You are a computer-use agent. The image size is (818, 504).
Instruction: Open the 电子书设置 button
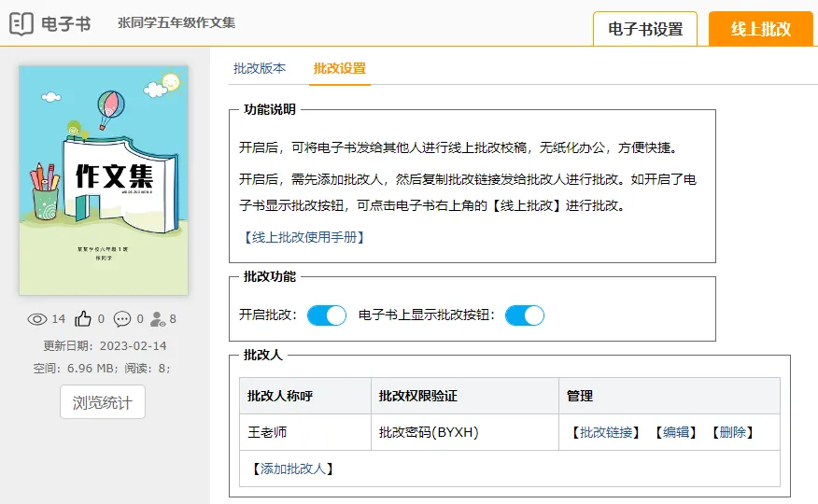645,29
